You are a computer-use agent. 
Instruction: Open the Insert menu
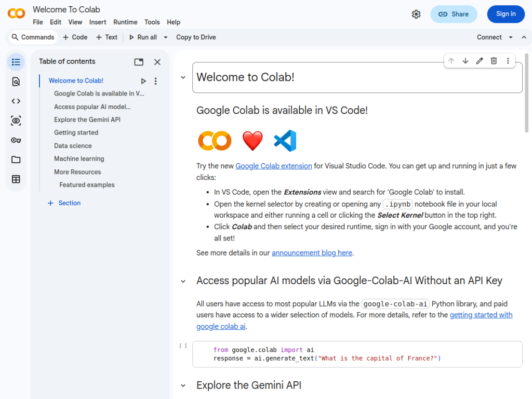click(x=98, y=22)
